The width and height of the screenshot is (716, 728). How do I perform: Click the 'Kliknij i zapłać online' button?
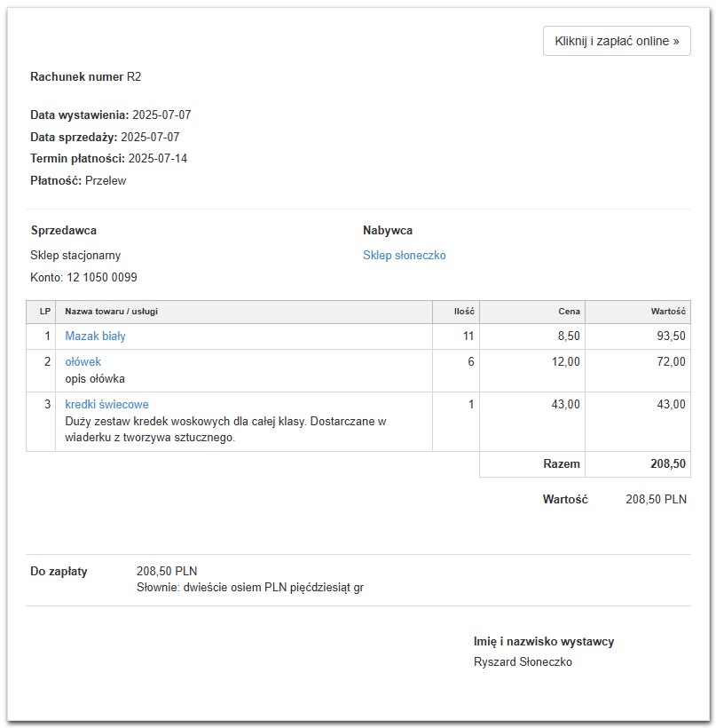tap(617, 41)
